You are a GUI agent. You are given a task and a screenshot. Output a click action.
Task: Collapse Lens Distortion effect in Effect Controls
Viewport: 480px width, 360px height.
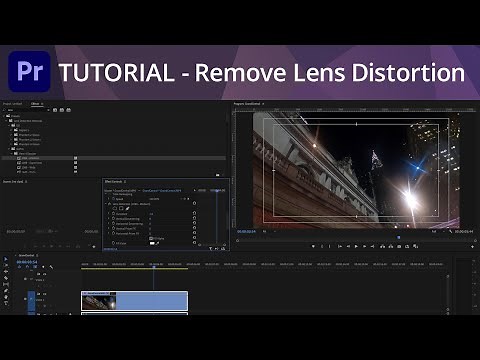pos(106,204)
